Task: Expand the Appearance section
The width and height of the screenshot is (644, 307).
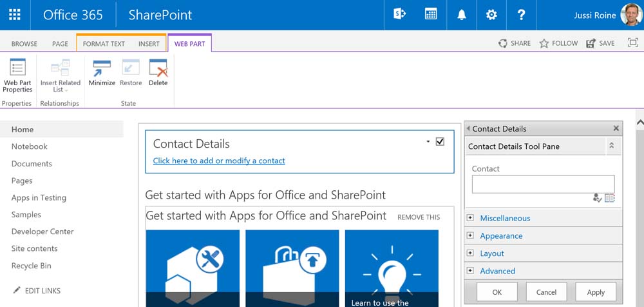Action: (x=470, y=235)
